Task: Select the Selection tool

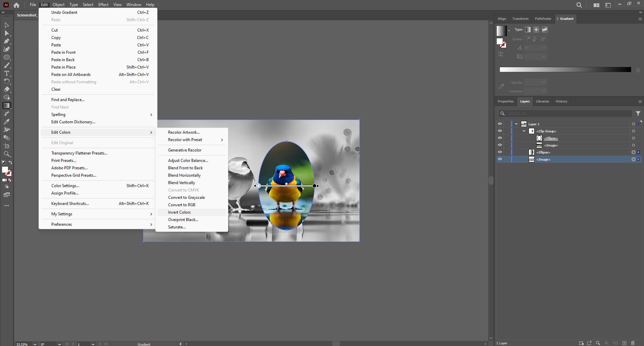Action: [7, 25]
